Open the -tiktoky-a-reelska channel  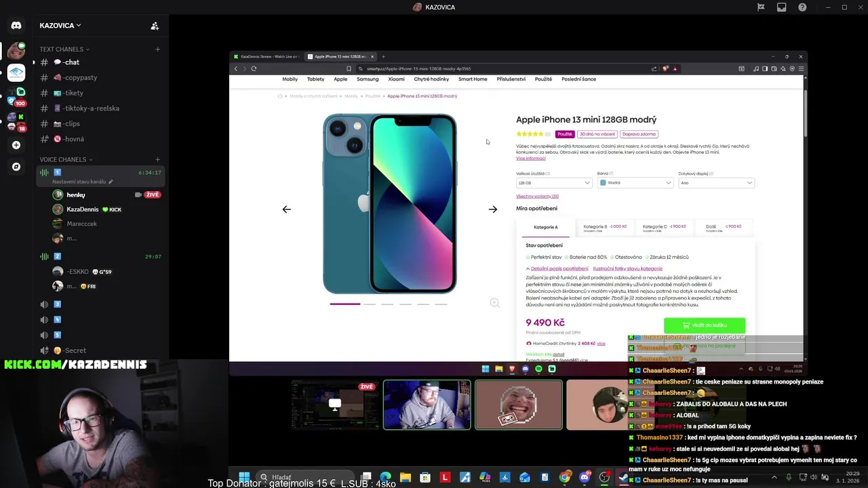[x=100, y=108]
